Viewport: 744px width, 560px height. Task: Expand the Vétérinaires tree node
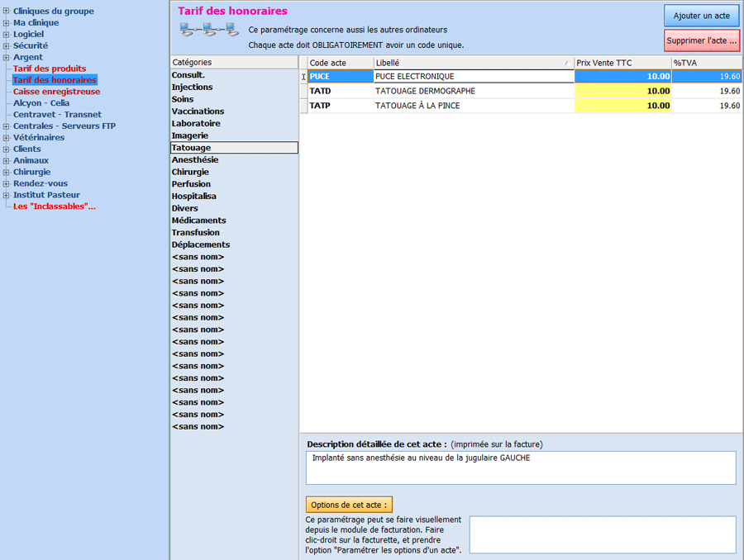click(7, 138)
